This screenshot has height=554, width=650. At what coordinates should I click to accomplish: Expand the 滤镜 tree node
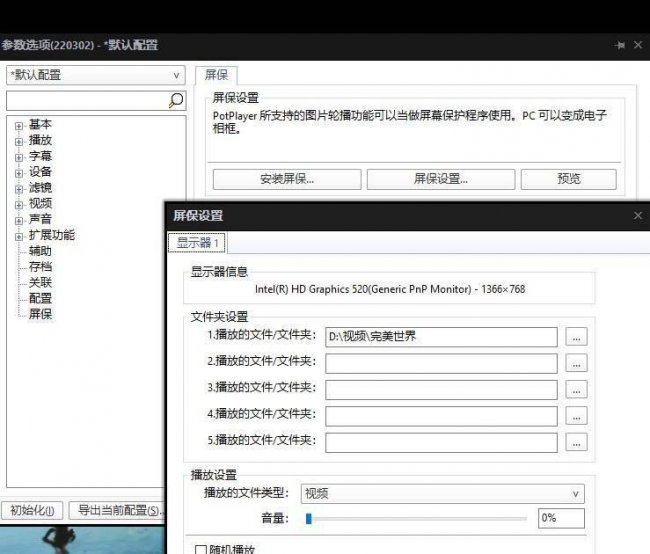(x=19, y=189)
